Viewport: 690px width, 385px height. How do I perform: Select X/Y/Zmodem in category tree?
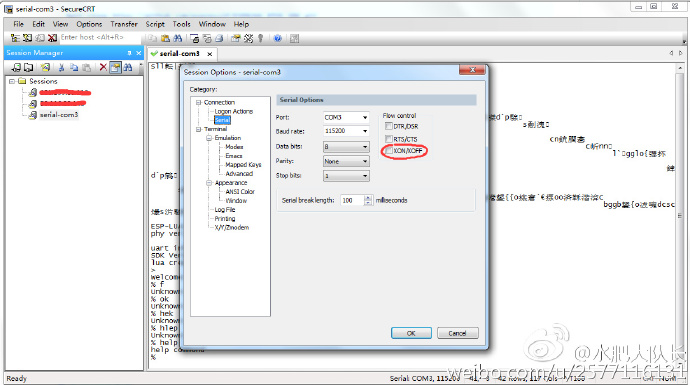click(231, 227)
